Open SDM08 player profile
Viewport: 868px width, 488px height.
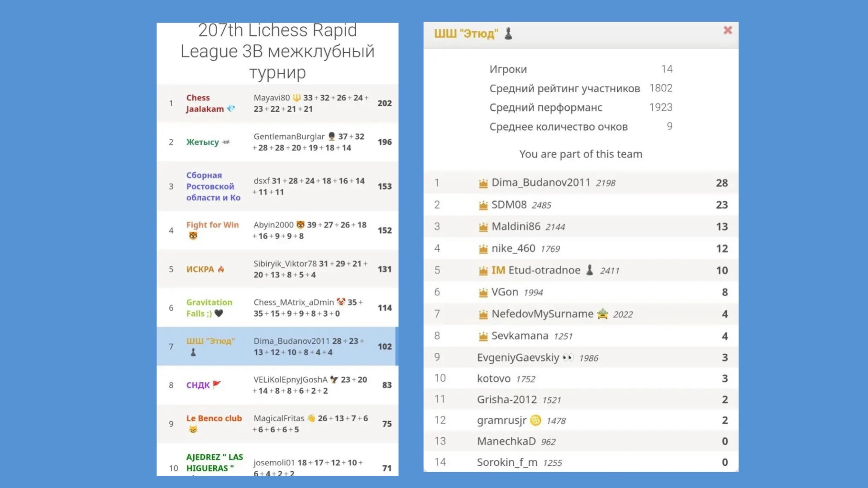coord(509,204)
